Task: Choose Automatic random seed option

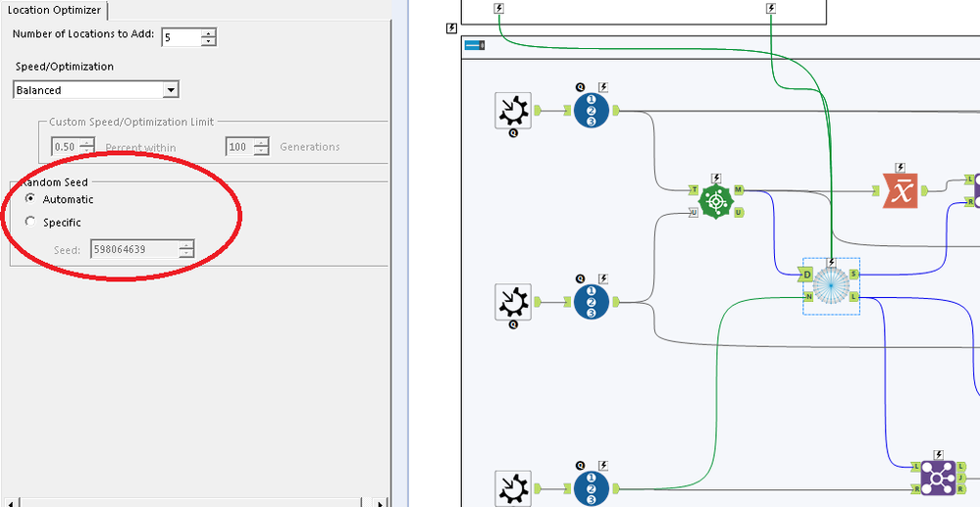Action: 30,199
